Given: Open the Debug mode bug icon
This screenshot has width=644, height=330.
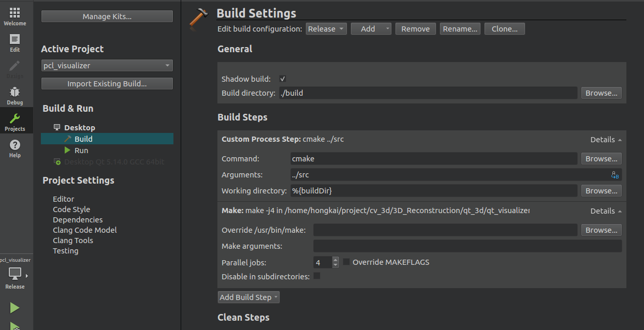Looking at the screenshot, I should click(14, 95).
